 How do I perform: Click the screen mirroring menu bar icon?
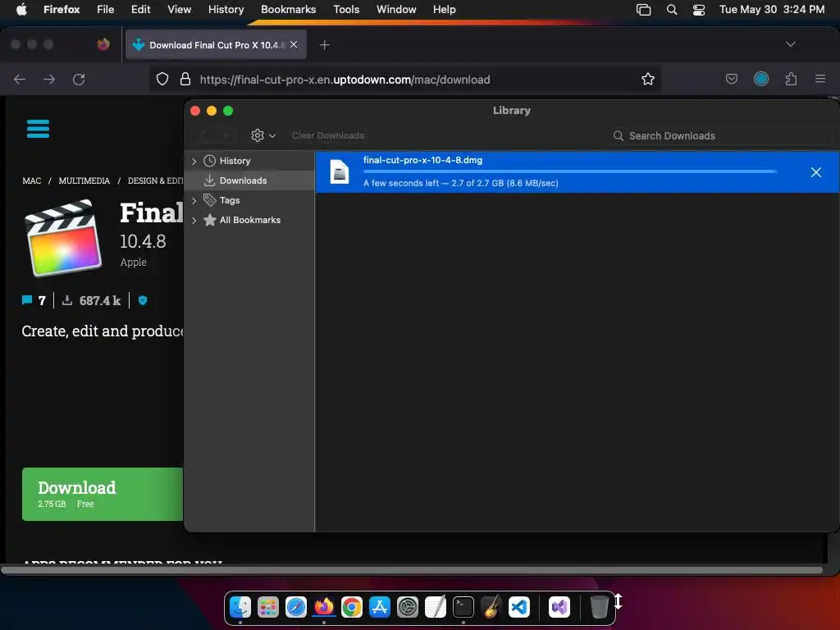point(643,10)
